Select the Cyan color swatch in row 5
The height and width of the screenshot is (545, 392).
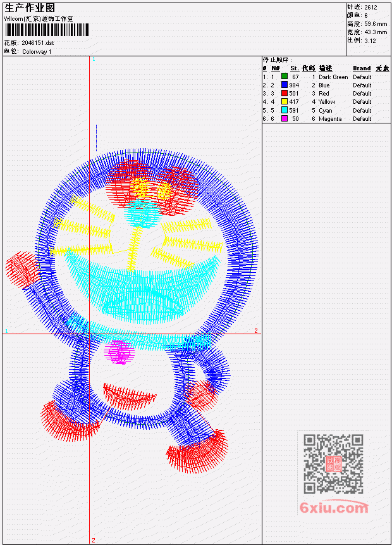coord(285,110)
